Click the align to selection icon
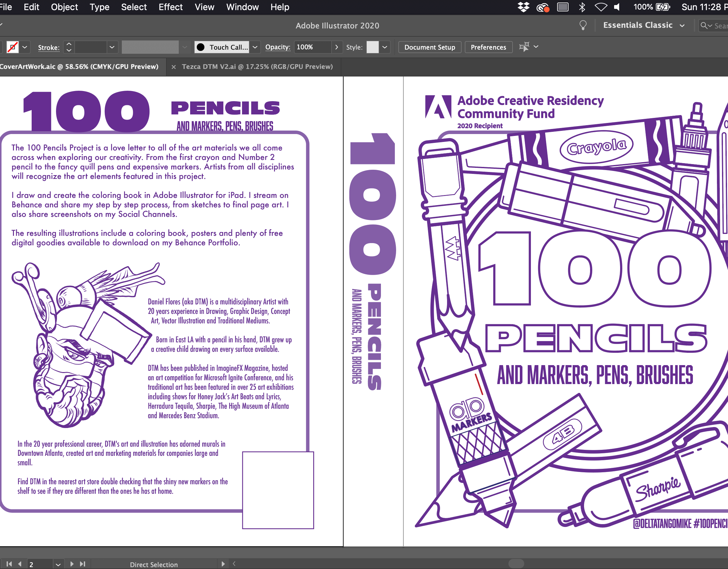Viewport: 728px width, 569px height. [524, 47]
